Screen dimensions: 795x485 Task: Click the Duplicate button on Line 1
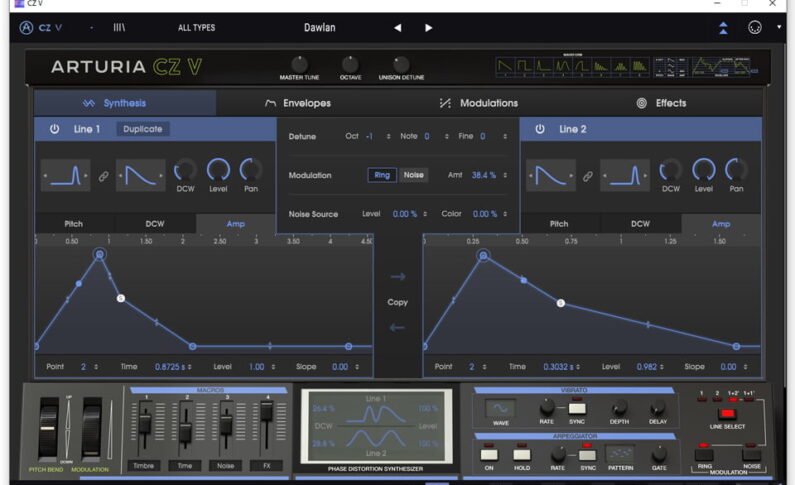click(x=142, y=129)
